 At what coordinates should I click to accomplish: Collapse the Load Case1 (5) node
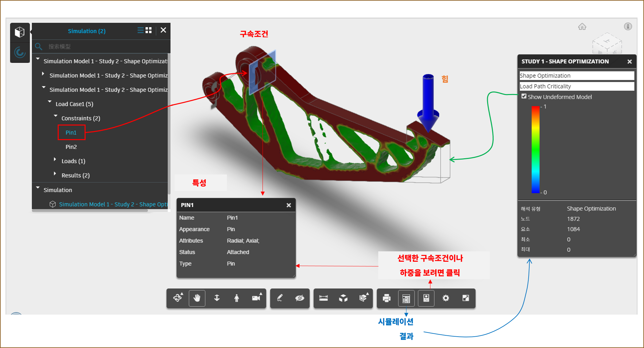tap(50, 102)
